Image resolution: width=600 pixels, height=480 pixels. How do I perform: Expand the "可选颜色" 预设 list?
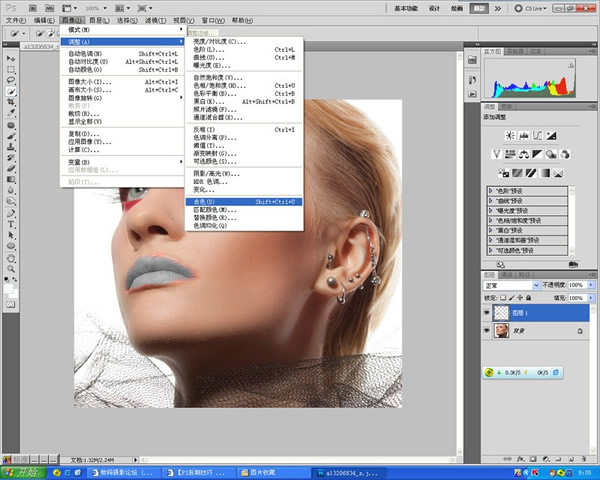pos(491,250)
